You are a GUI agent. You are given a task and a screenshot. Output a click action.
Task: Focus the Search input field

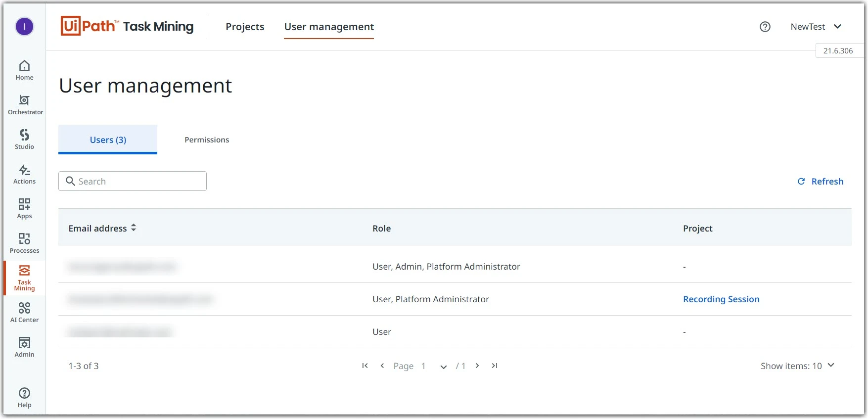[133, 181]
